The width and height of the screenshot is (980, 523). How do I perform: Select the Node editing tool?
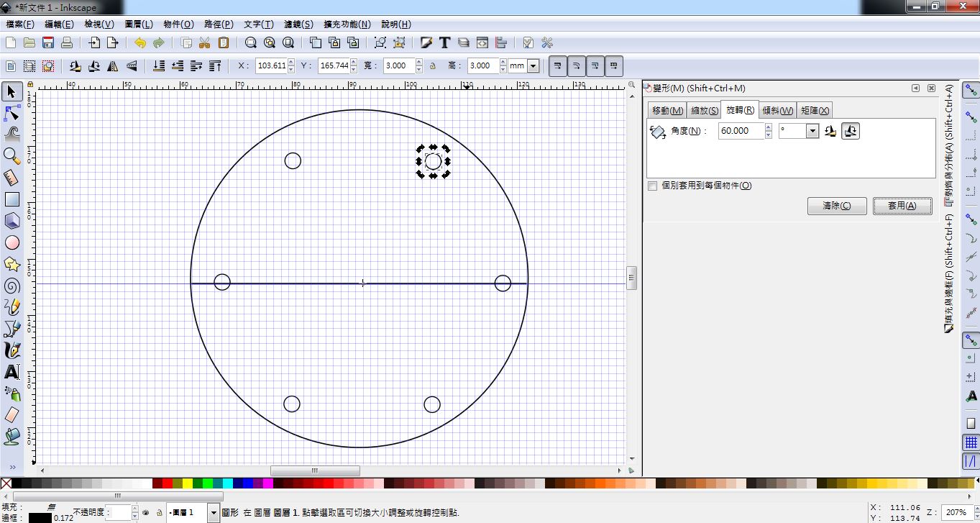click(12, 113)
